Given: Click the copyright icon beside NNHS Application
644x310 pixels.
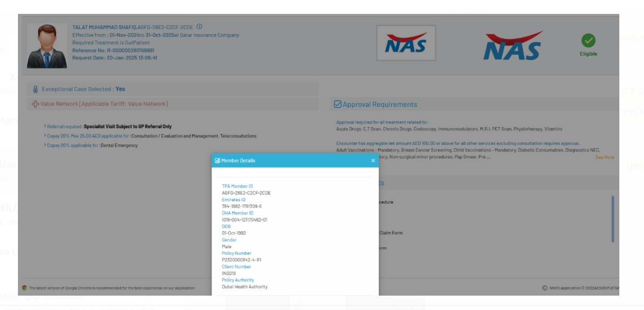Looking at the screenshot, I should [545, 288].
